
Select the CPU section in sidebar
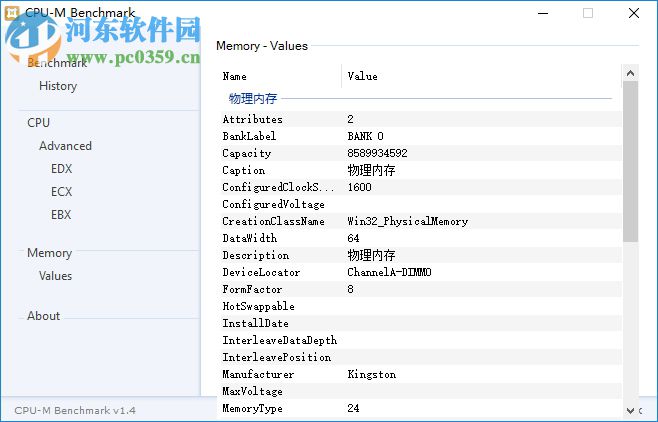coord(39,123)
